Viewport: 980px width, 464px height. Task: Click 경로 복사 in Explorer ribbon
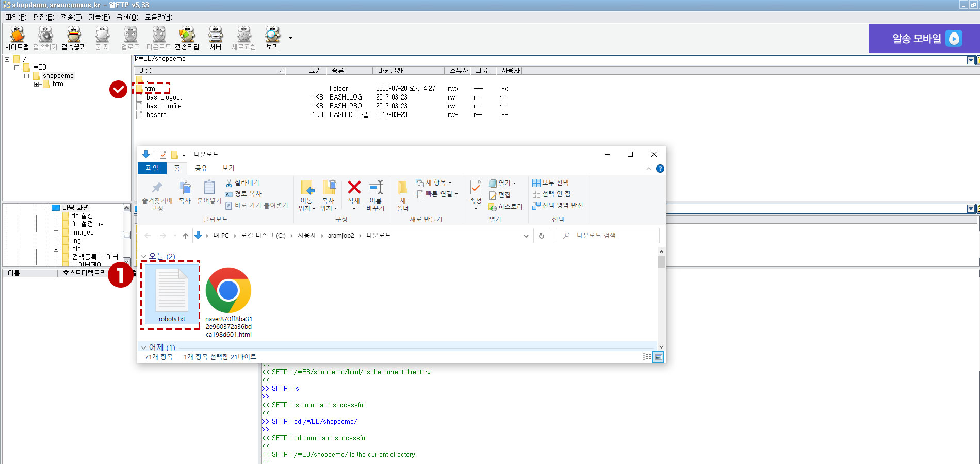click(243, 194)
